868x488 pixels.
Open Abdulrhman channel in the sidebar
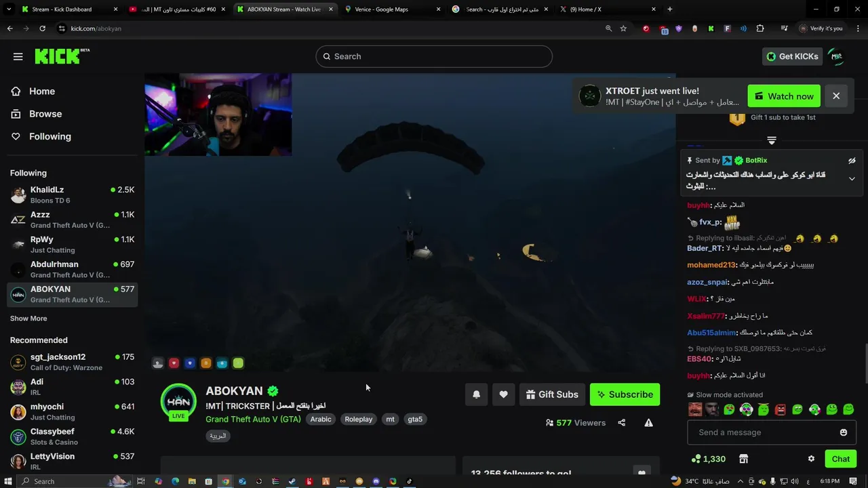[73, 269]
